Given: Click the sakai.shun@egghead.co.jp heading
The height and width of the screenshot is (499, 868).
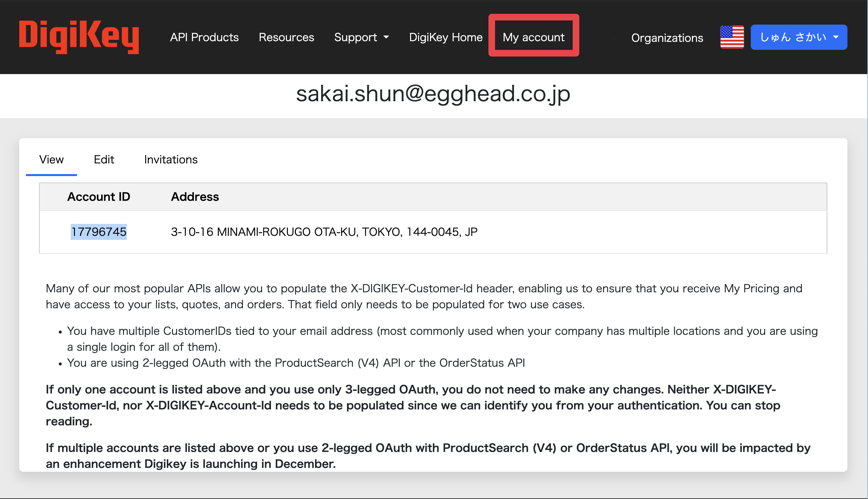Looking at the screenshot, I should click(x=433, y=94).
